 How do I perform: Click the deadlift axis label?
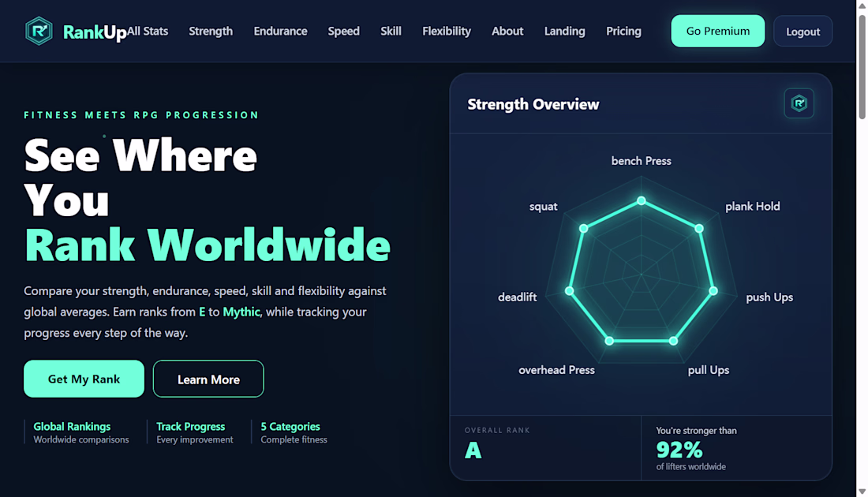click(517, 297)
